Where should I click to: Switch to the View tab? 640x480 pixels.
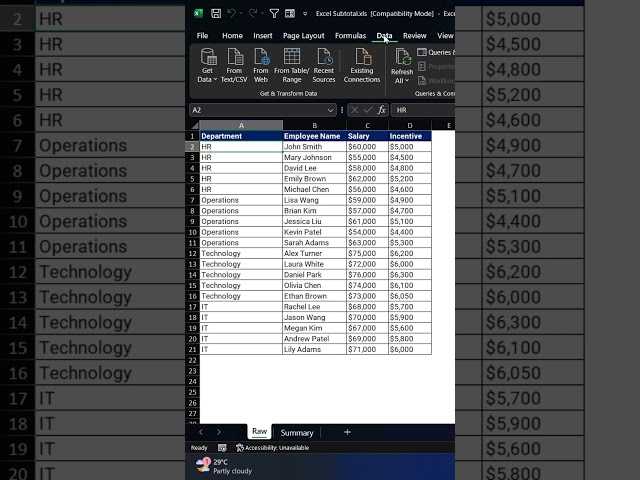[445, 36]
